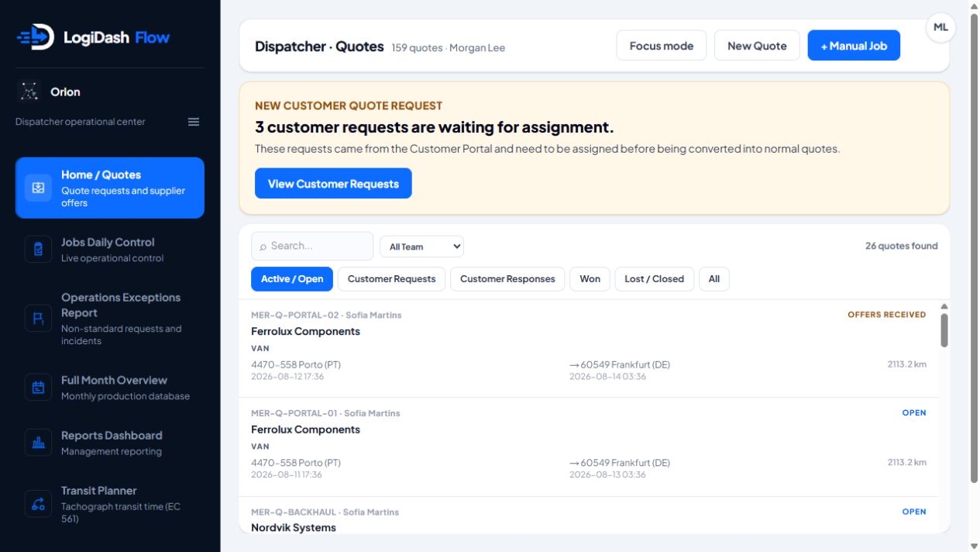Screen dimensions: 980x552
Task: Toggle the sidebar hamburger menu icon
Action: point(194,122)
